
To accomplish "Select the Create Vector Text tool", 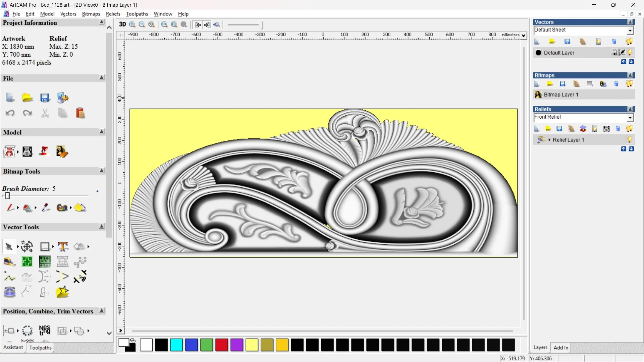I will pos(63,247).
